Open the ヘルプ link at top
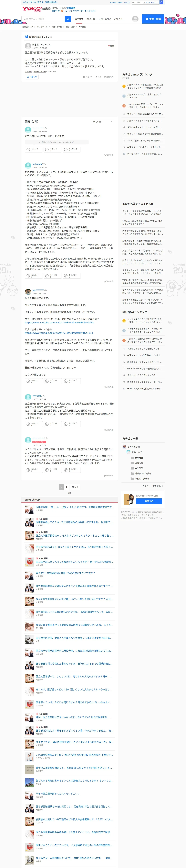The image size is (186, 868). 127,2
